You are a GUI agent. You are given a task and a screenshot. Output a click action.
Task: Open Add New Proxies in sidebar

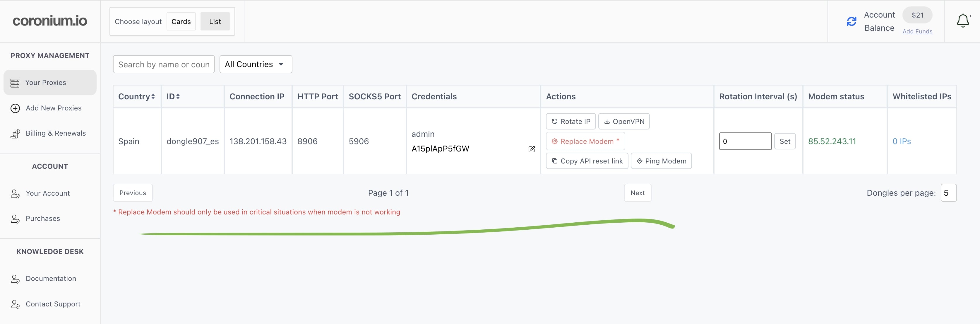pos(53,108)
